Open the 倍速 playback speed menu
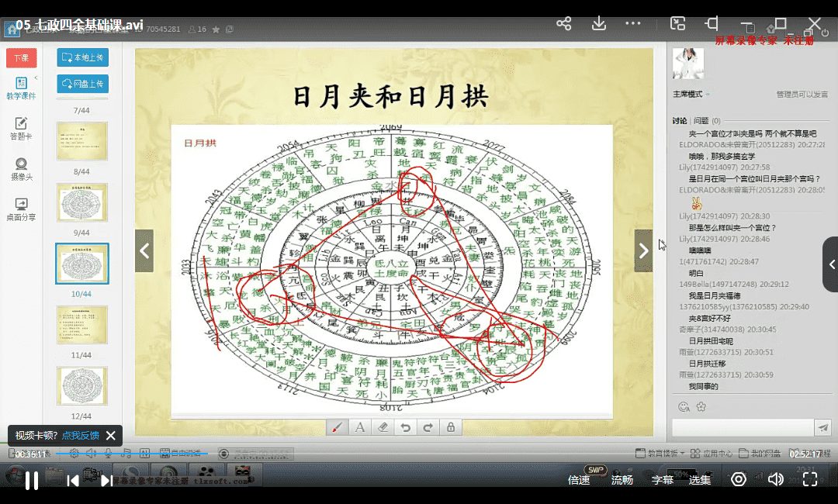 (579, 480)
